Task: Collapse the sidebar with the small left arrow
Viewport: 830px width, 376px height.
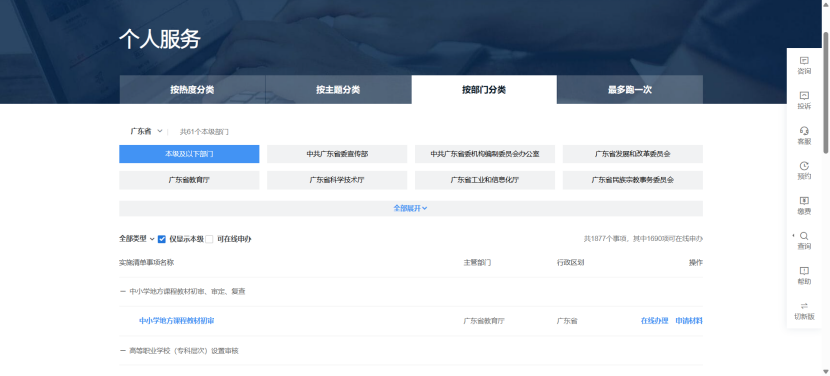Action: click(793, 235)
